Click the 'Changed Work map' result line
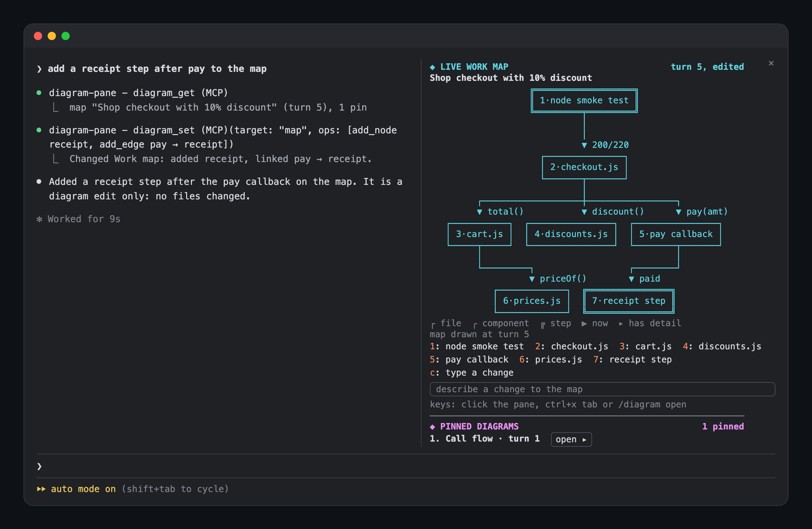The height and width of the screenshot is (529, 812). point(220,159)
